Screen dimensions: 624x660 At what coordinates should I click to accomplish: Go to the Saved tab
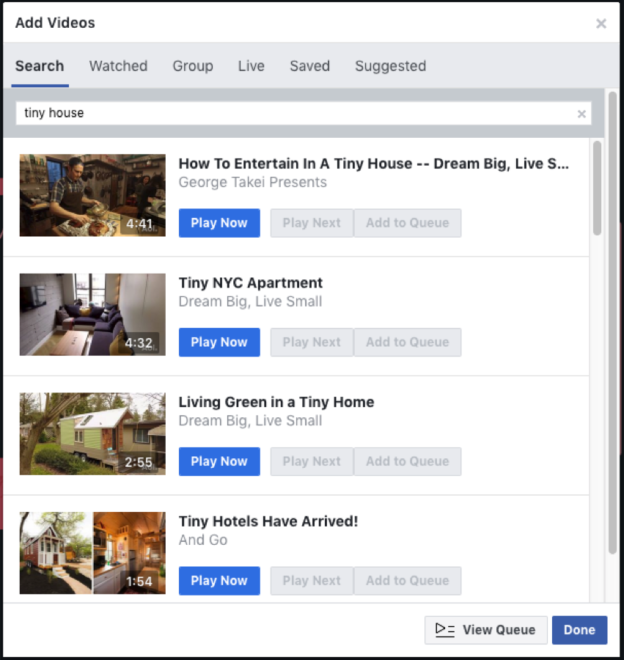[310, 66]
